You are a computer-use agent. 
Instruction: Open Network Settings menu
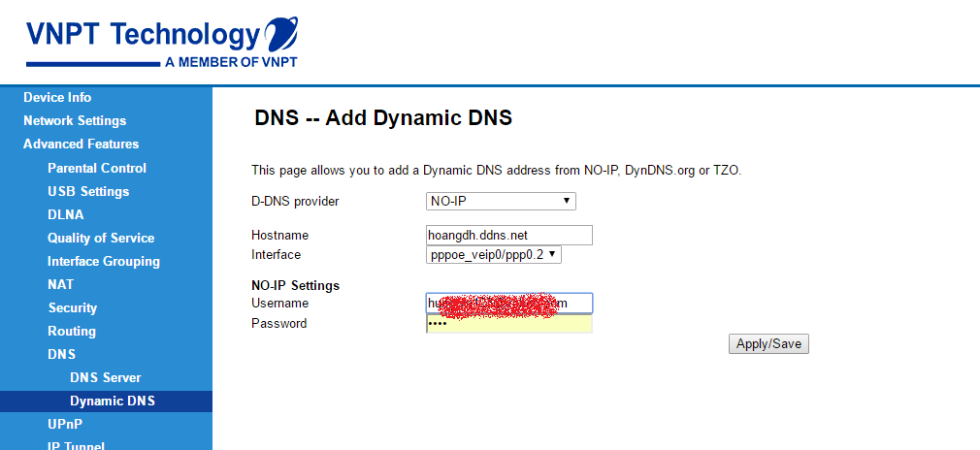(75, 120)
